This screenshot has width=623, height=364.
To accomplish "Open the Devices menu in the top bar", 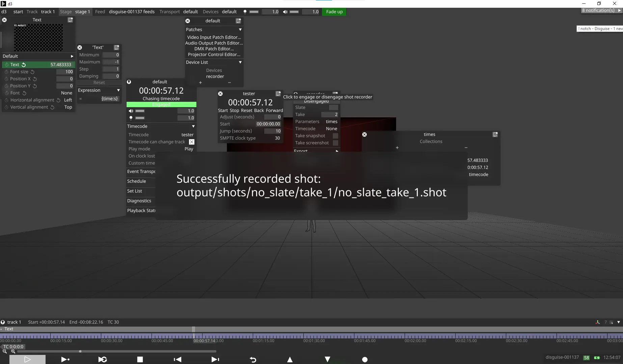I will tap(211, 11).
